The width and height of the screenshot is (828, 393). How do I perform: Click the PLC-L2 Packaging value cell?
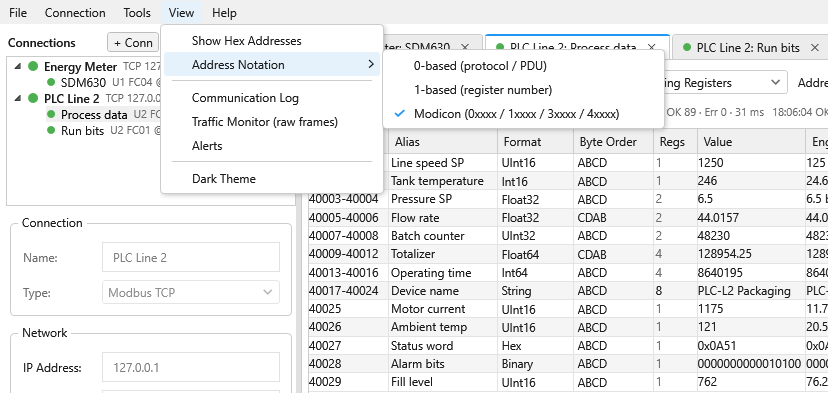pyautogui.click(x=751, y=291)
